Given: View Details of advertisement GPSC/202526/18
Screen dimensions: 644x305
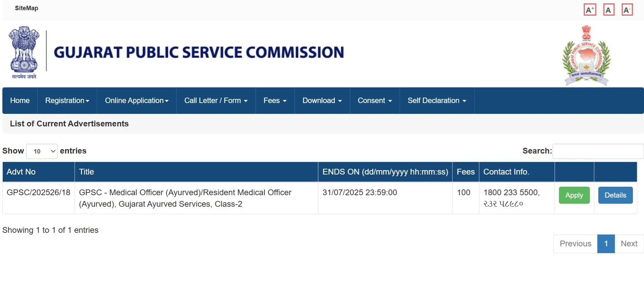Looking at the screenshot, I should coord(615,195).
